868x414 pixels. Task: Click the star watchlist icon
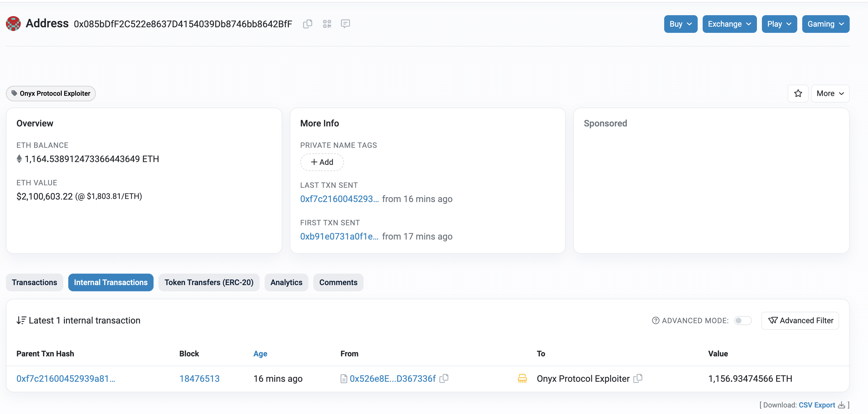(x=798, y=93)
